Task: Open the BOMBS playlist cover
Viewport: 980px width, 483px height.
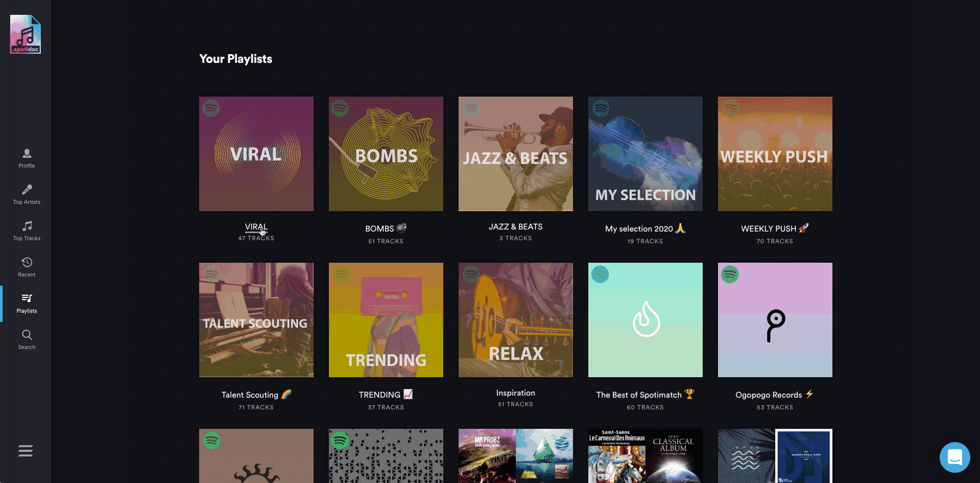Action: 386,154
